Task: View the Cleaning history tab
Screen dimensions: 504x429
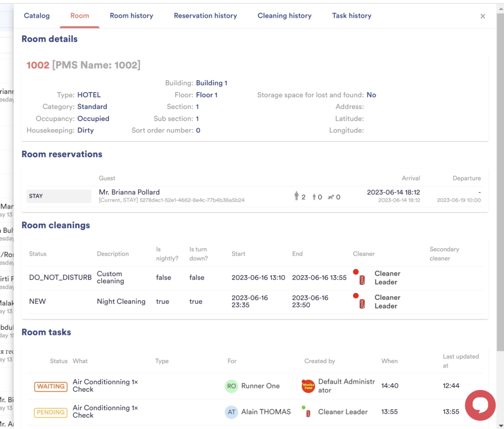Action: coord(284,16)
